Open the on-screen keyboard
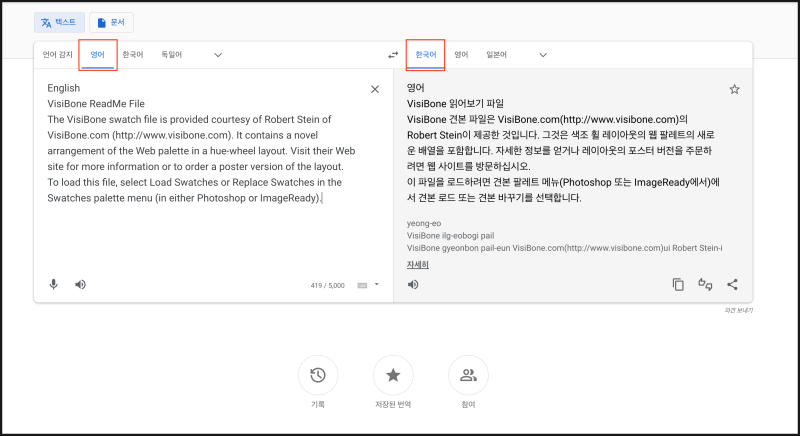Viewport: 800px width, 436px height. pyautogui.click(x=362, y=286)
